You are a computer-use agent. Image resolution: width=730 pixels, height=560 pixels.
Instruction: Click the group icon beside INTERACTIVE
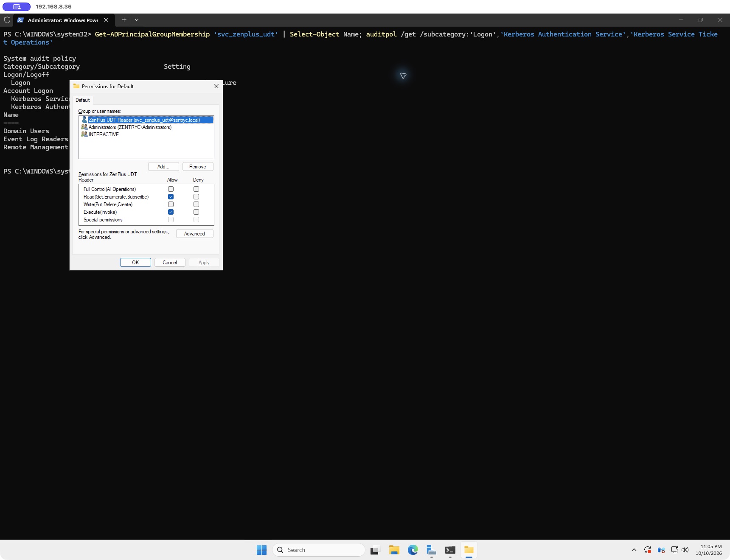click(x=84, y=134)
